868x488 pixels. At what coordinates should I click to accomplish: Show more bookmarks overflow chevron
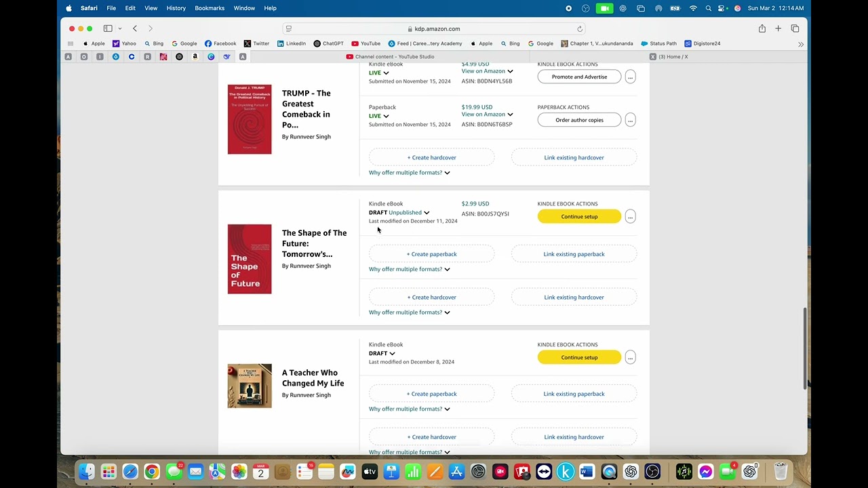pos(801,44)
